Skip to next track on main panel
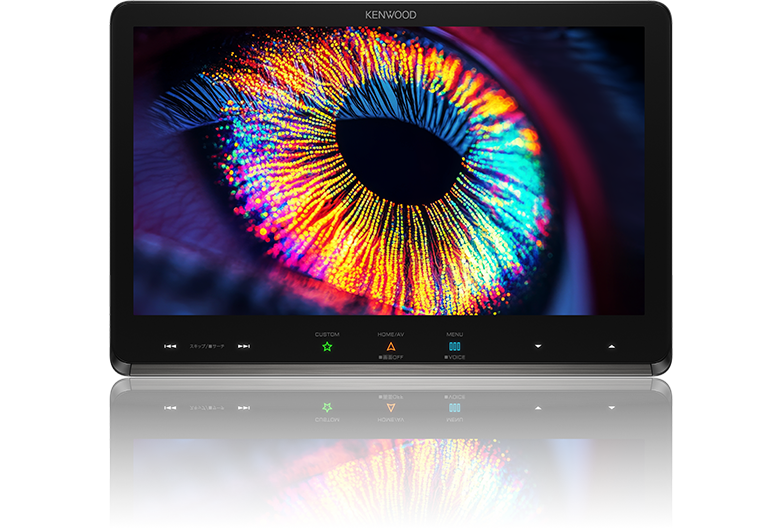Screen dimensions: 776x528 243,347
